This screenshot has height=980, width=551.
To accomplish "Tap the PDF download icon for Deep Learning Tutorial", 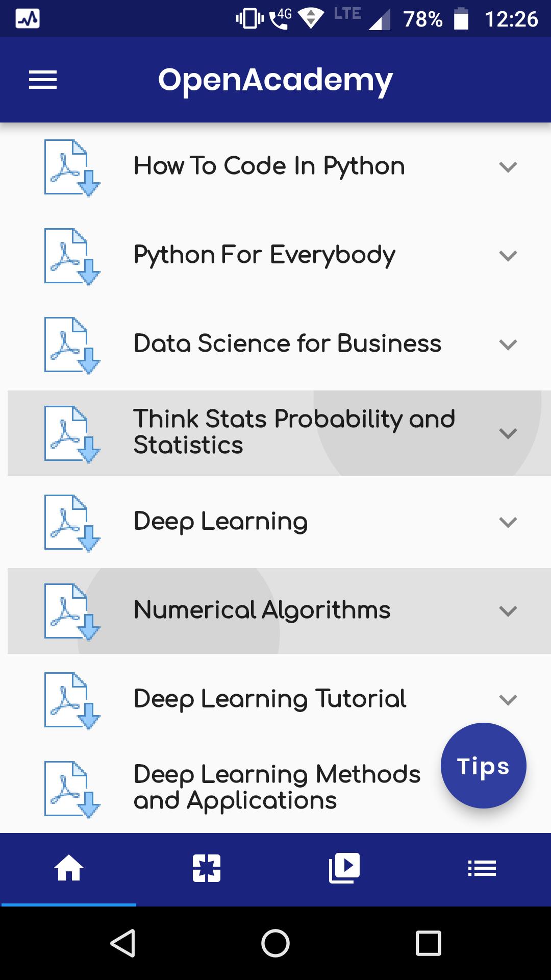I will tap(72, 701).
